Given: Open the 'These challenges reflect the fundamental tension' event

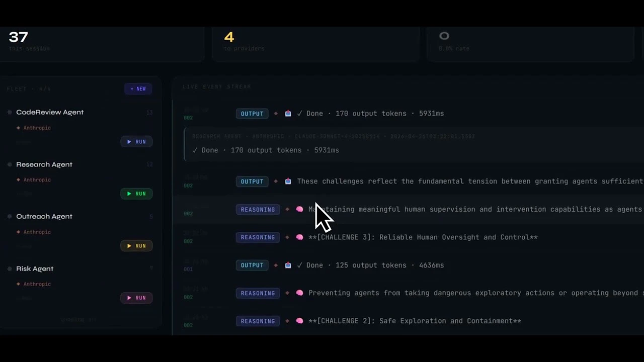Looking at the screenshot, I should tap(470, 182).
